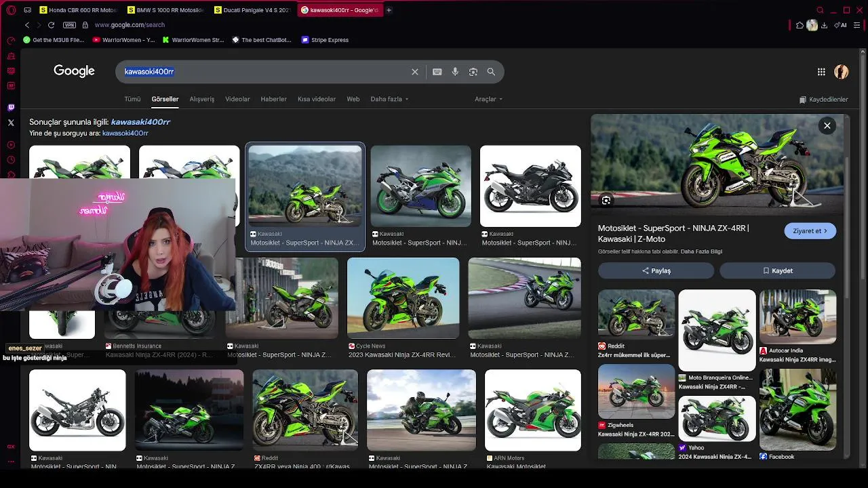The image size is (868, 488).
Task: Click the Paylaş share button
Action: coord(656,270)
